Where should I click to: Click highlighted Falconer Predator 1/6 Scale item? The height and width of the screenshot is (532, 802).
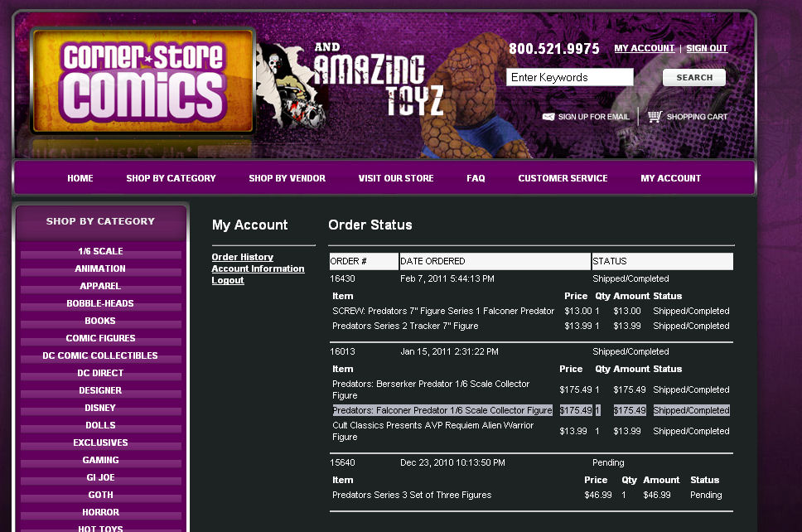pyautogui.click(x=442, y=410)
